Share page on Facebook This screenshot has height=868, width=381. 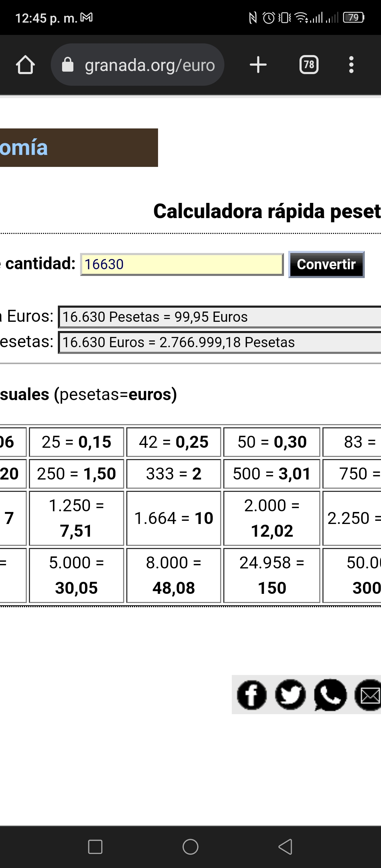(x=252, y=695)
